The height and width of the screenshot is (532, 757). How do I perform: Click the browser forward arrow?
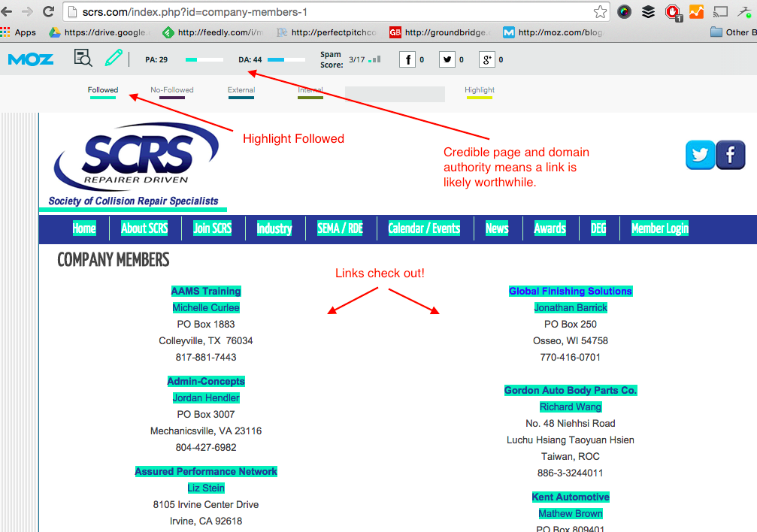click(x=28, y=11)
